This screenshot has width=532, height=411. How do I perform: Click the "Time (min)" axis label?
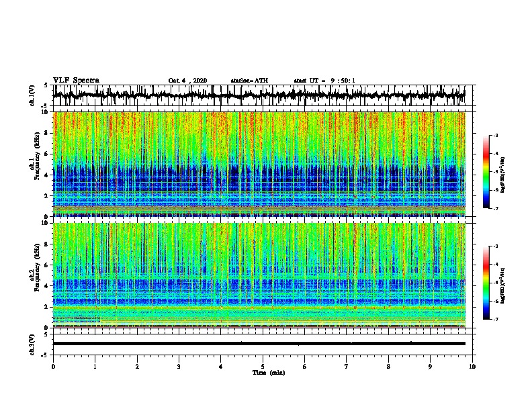[269, 373]
